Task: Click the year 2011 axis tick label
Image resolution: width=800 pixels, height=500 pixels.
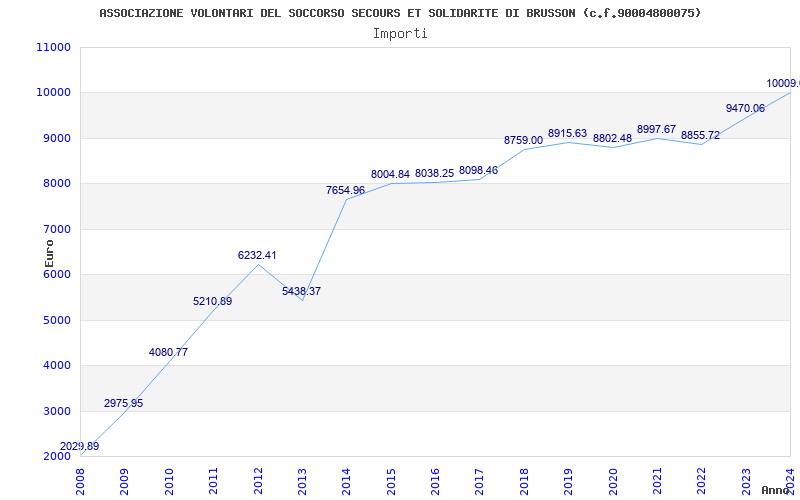Action: (x=214, y=482)
